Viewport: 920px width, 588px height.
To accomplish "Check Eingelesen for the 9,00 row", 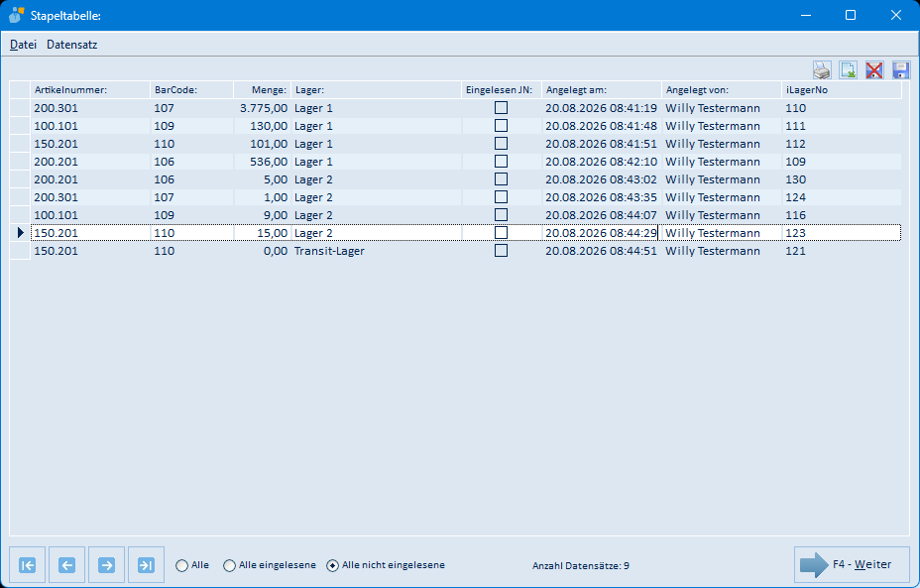I will 501,215.
